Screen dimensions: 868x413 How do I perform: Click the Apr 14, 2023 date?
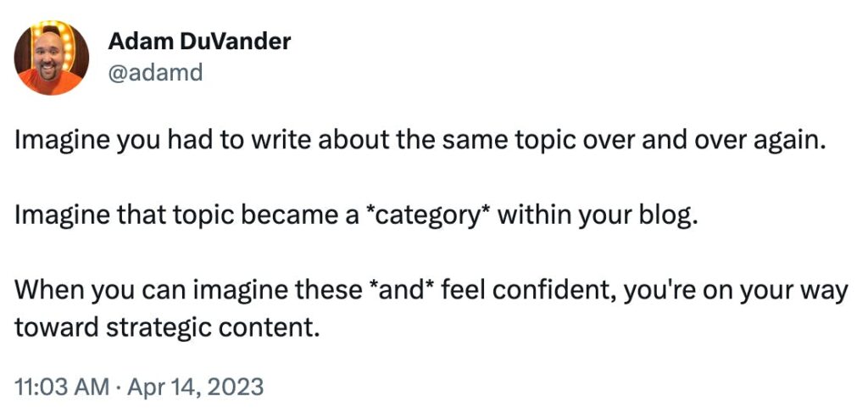(x=196, y=387)
